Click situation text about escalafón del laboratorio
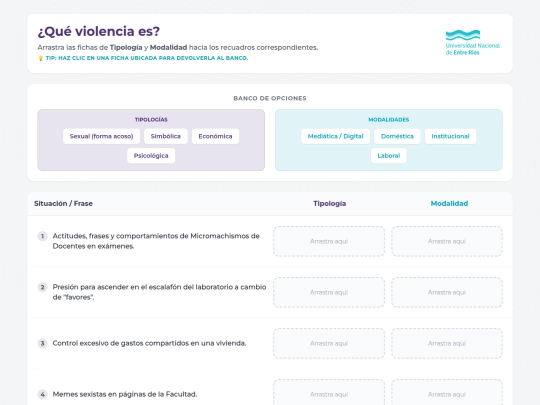540x405 pixels. (x=159, y=292)
